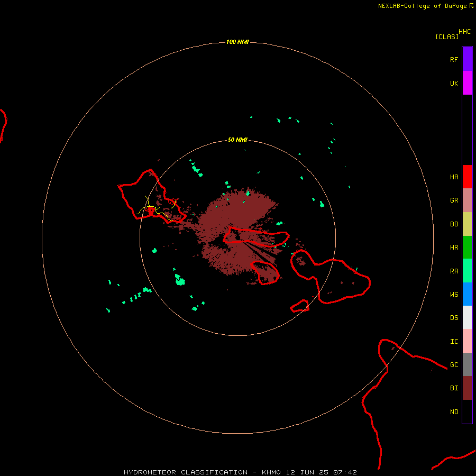Click the UK magenta legend swatch

pyautogui.click(x=467, y=83)
